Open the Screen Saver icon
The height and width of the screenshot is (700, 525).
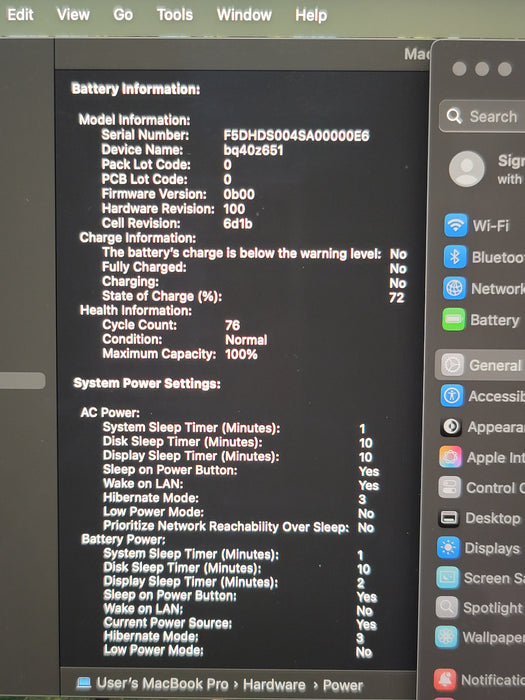(x=448, y=578)
